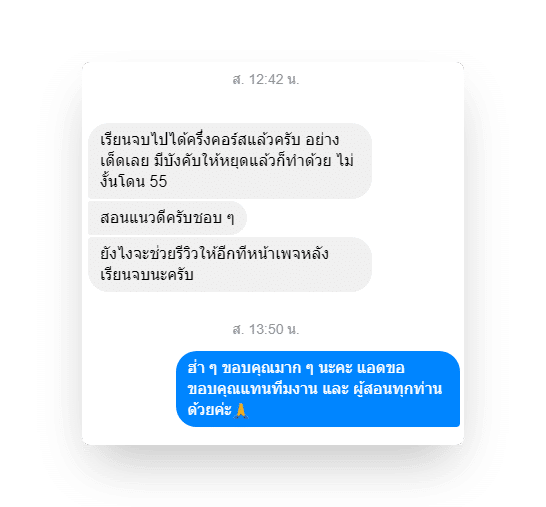
Task: Click the blue reply bubble ขอบคุณมาก ๆ นะคะ
Action: click(318, 389)
